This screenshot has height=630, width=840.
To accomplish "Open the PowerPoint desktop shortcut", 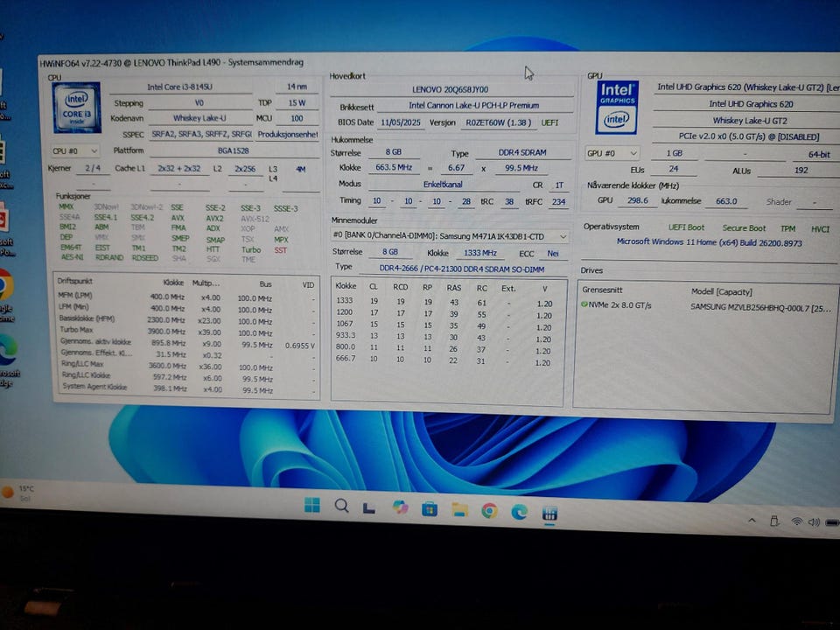I will click(5, 227).
